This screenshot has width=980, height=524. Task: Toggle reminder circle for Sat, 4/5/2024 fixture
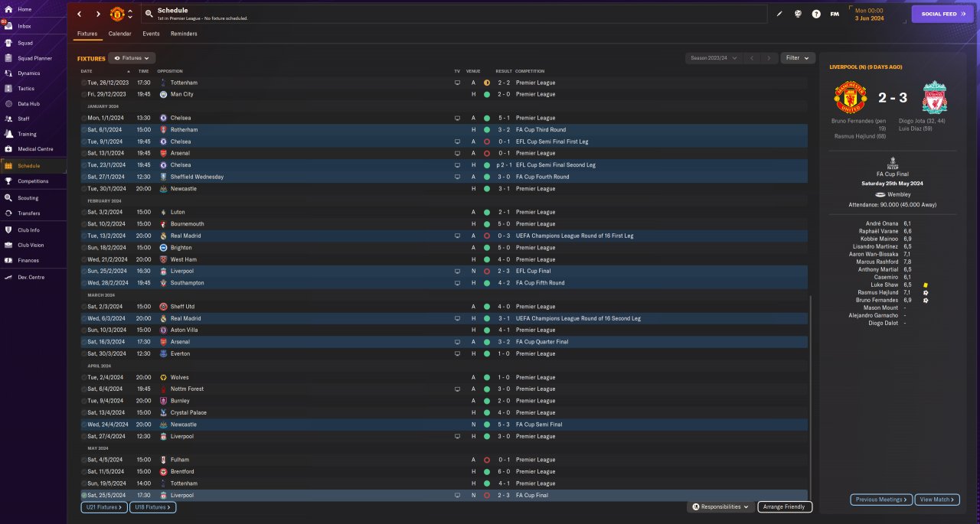click(83, 460)
